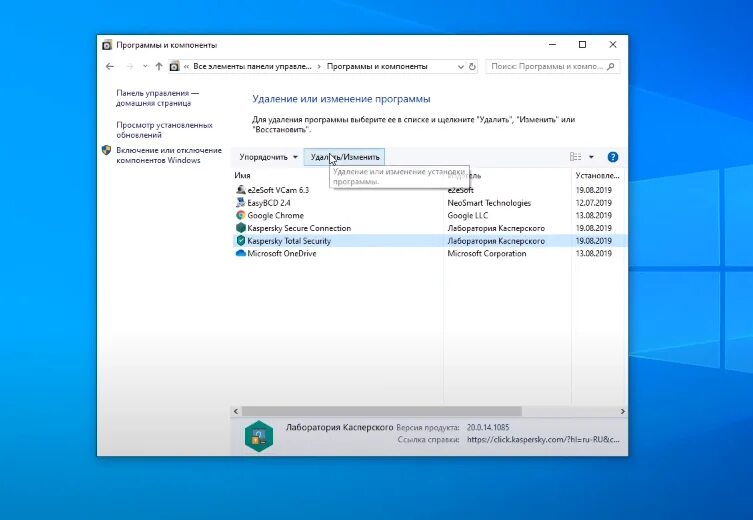Click the horizontal scrollbar right arrow
Image resolution: width=753 pixels, height=520 pixels.
tap(622, 411)
